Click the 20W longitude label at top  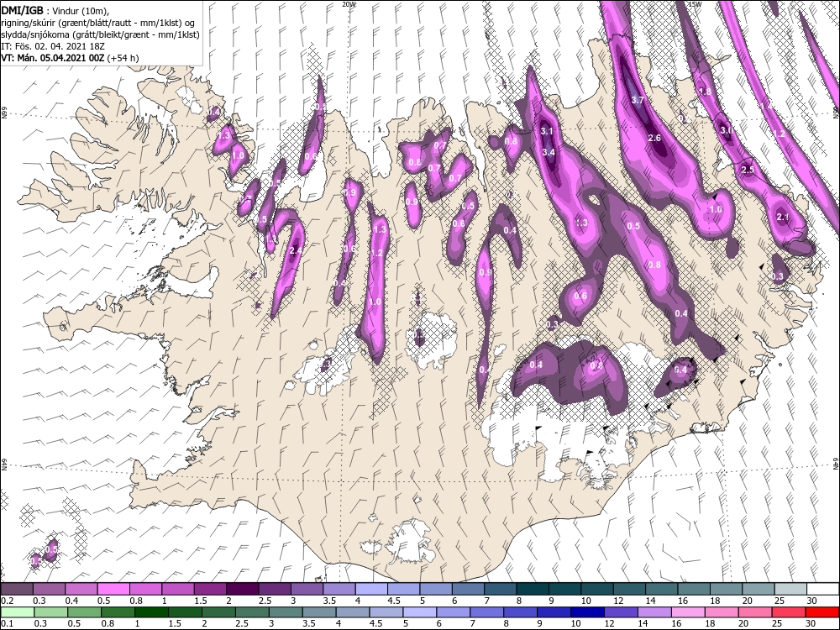pos(349,3)
